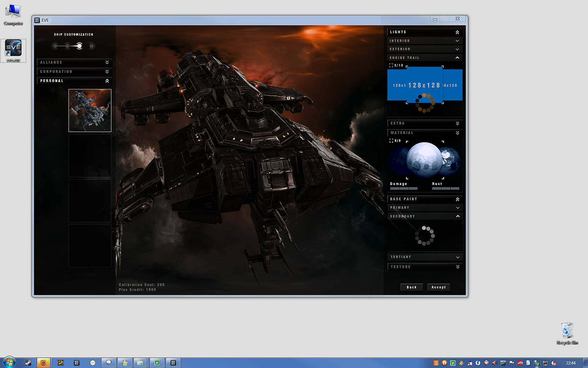
Task: Expand the Corporation section
Action: point(74,71)
